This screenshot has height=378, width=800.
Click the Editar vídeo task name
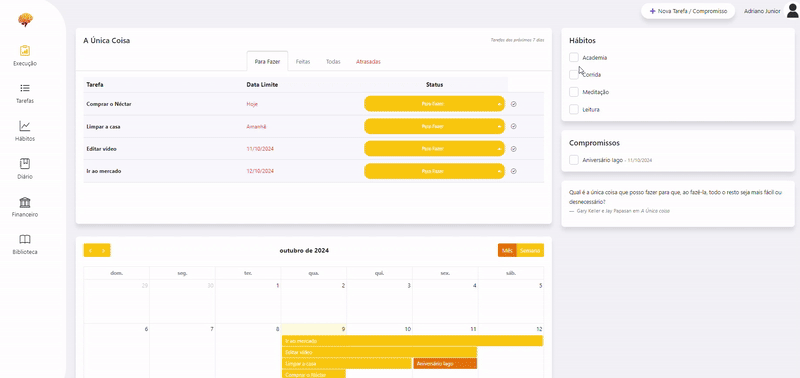(x=102, y=149)
